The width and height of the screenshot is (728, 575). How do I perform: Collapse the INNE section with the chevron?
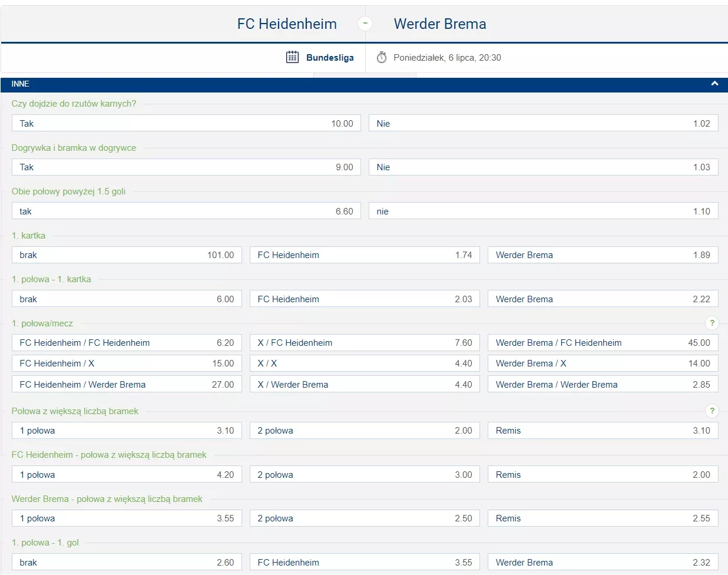[x=714, y=84]
